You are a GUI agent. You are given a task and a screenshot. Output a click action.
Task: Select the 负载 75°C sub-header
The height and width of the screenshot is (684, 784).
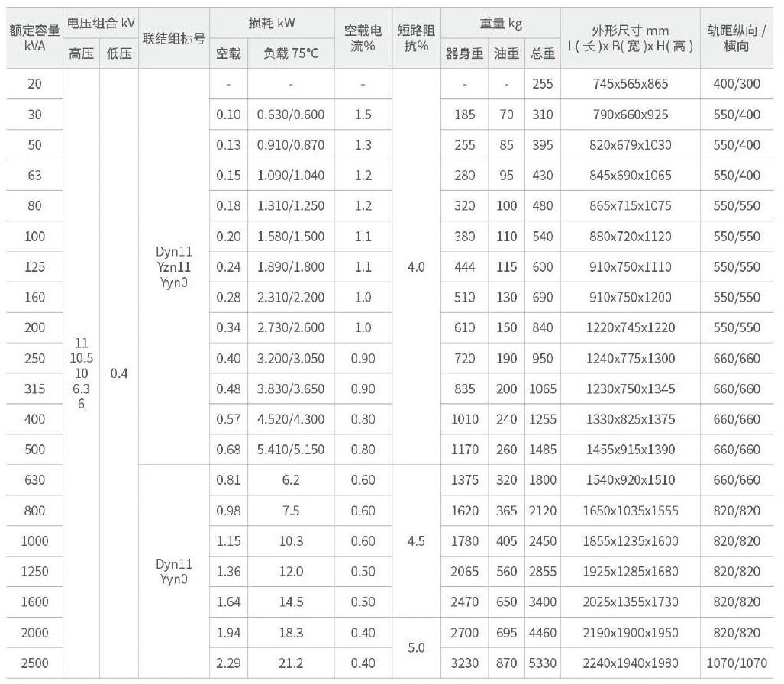[x=291, y=53]
